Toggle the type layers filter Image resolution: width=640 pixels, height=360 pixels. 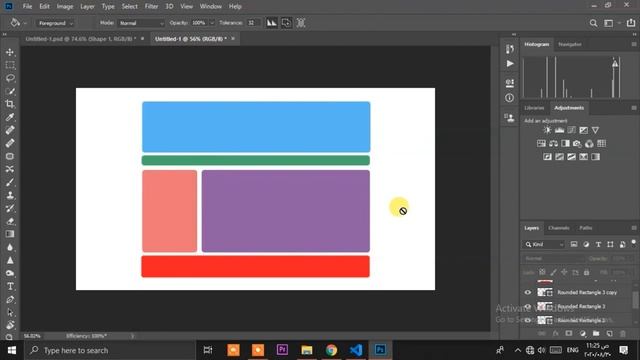tap(598, 244)
